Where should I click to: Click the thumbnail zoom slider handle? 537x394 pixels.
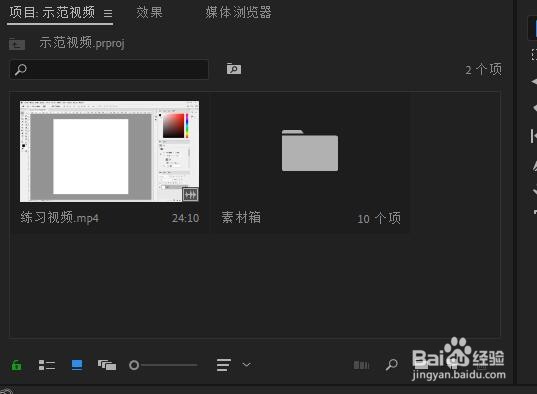[134, 365]
